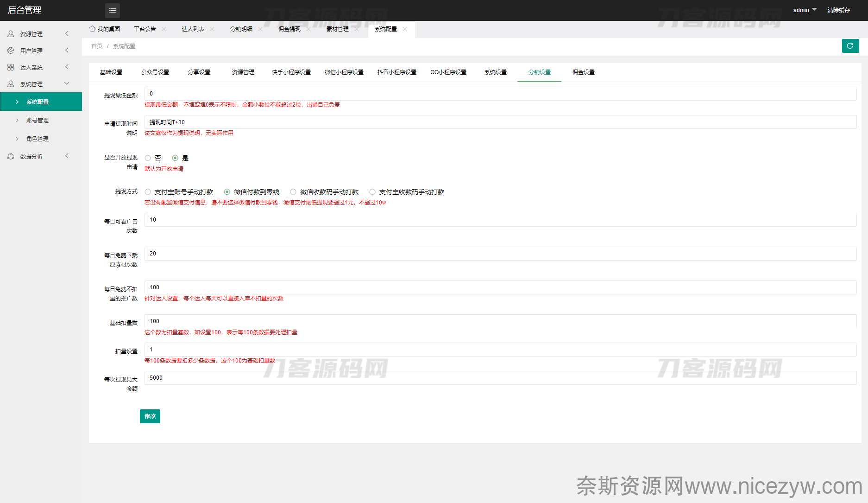
Task: Close the 分销明细 tab
Action: [x=260, y=29]
